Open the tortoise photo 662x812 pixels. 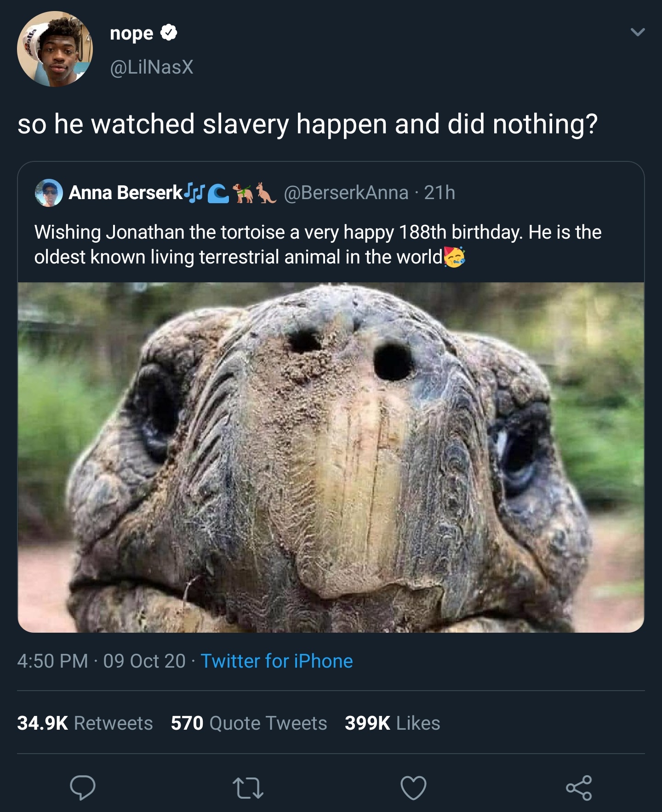[x=331, y=457]
